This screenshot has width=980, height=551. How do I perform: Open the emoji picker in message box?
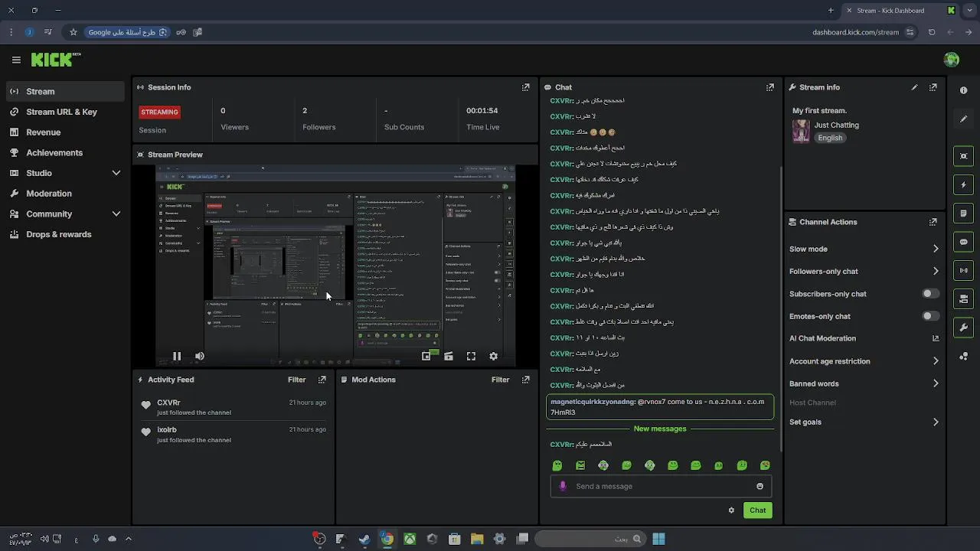[759, 486]
